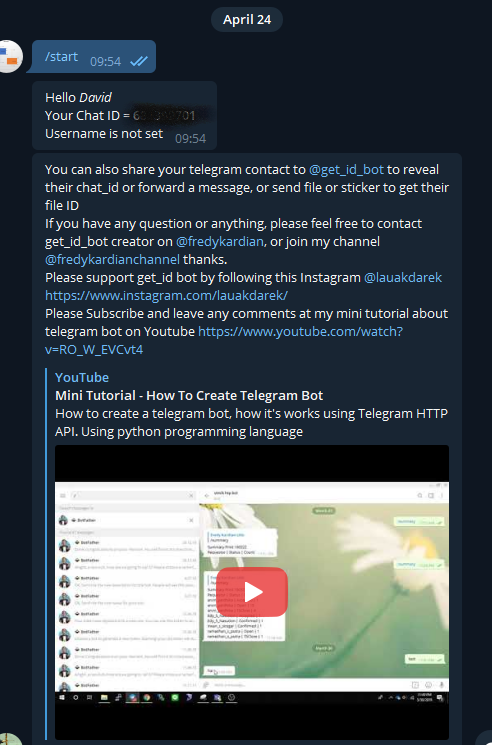Viewport: 492px width, 745px height.
Task: Click the 09:54 timestamp on /start
Action: pyautogui.click(x=105, y=62)
